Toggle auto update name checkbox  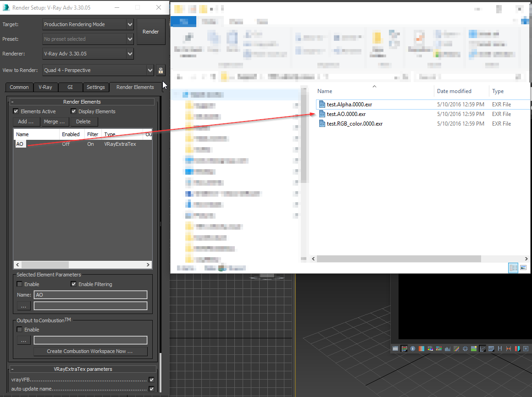point(151,389)
